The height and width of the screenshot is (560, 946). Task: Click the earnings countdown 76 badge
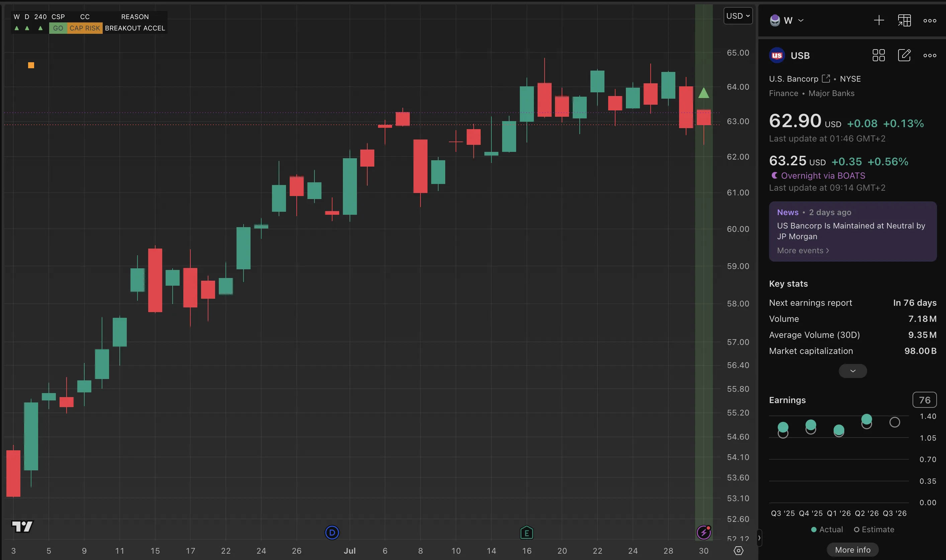(925, 400)
